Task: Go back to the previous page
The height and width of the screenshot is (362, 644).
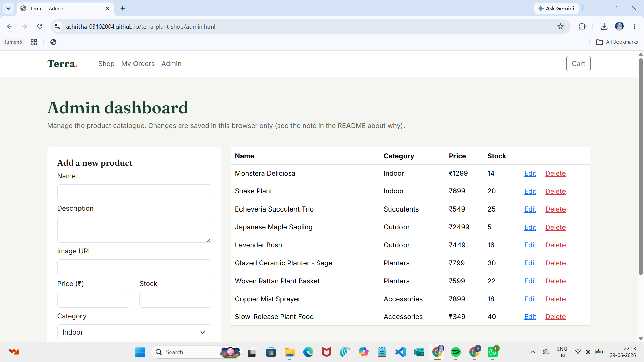Action: tap(9, 26)
